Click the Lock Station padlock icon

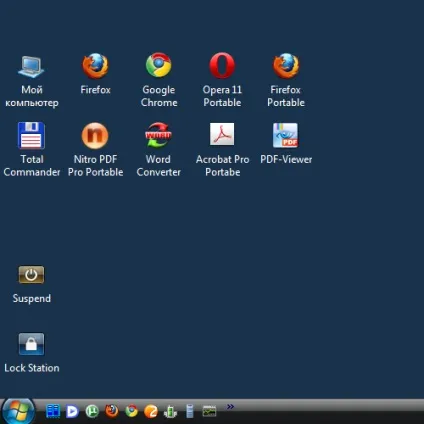[x=31, y=344]
